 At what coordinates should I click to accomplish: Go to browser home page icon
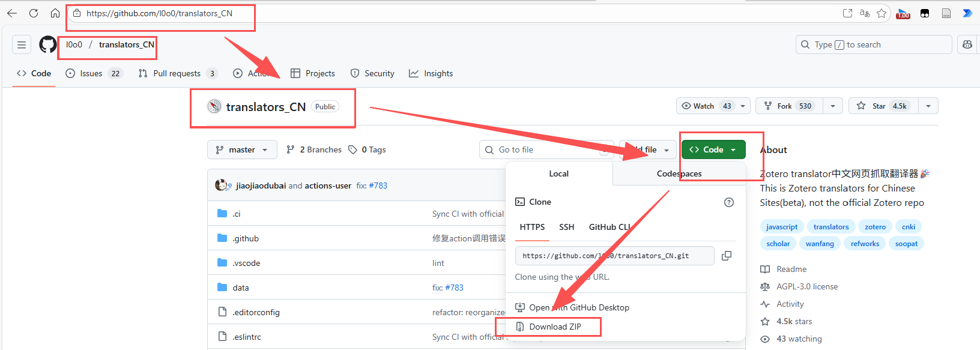tap(55, 13)
